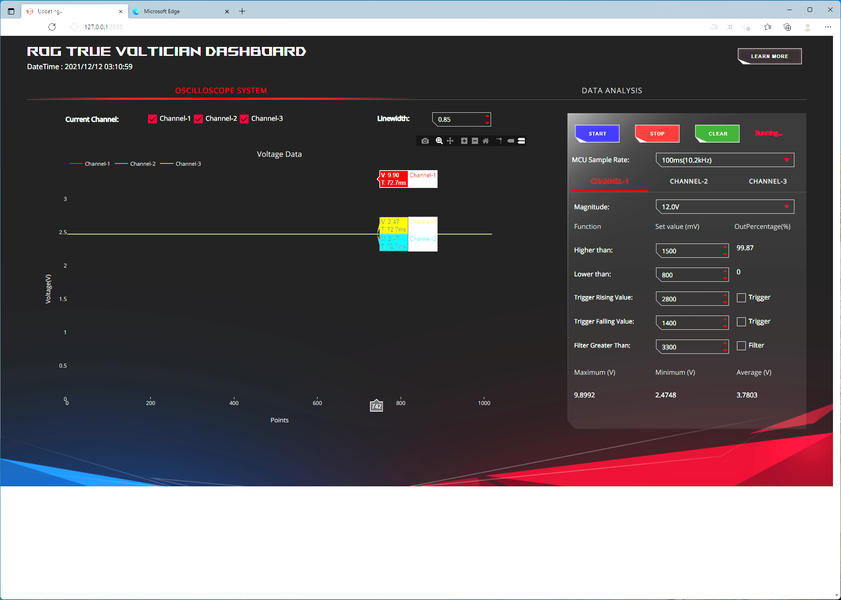
Task: Click Filter Greater Than 3300 field
Action: pyautogui.click(x=692, y=347)
